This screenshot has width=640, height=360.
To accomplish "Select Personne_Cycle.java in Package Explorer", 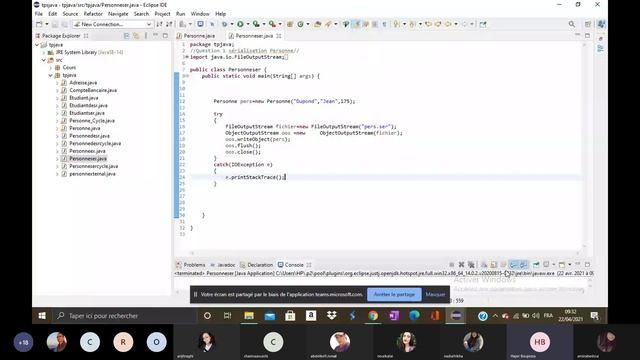I will tap(92, 121).
